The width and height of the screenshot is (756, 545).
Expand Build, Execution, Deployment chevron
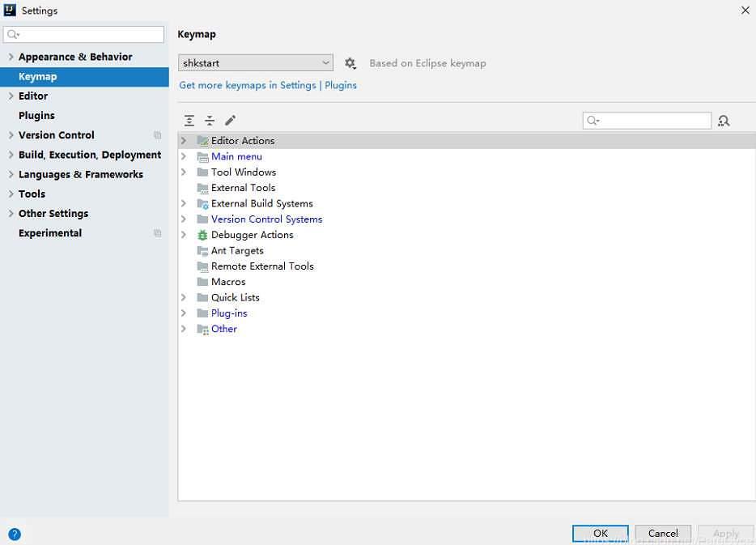tap(11, 155)
